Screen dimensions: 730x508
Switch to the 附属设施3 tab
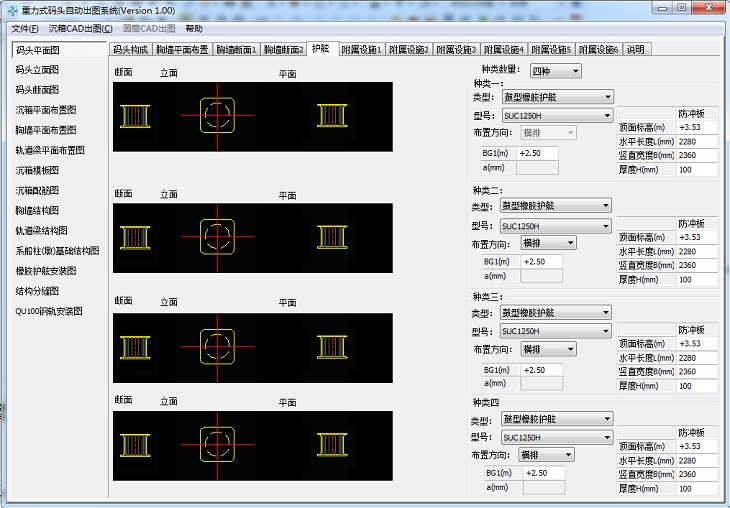tap(457, 49)
